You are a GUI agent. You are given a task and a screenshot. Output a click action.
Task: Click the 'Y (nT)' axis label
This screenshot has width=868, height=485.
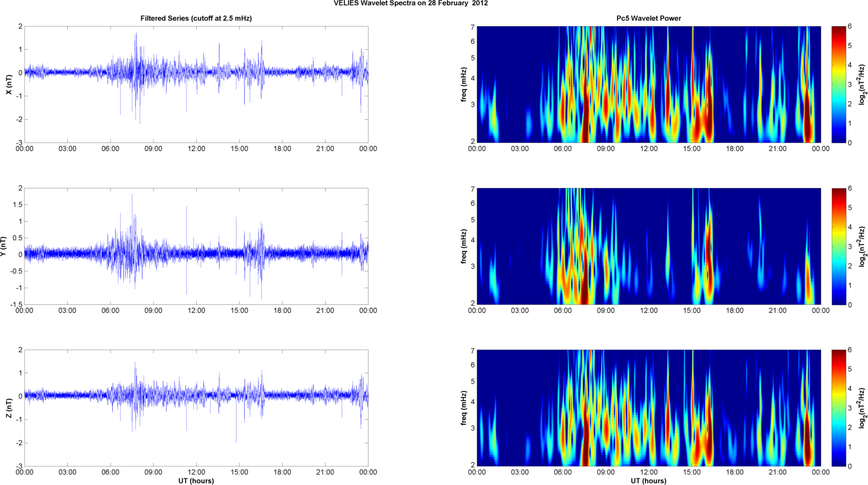pos(3,246)
